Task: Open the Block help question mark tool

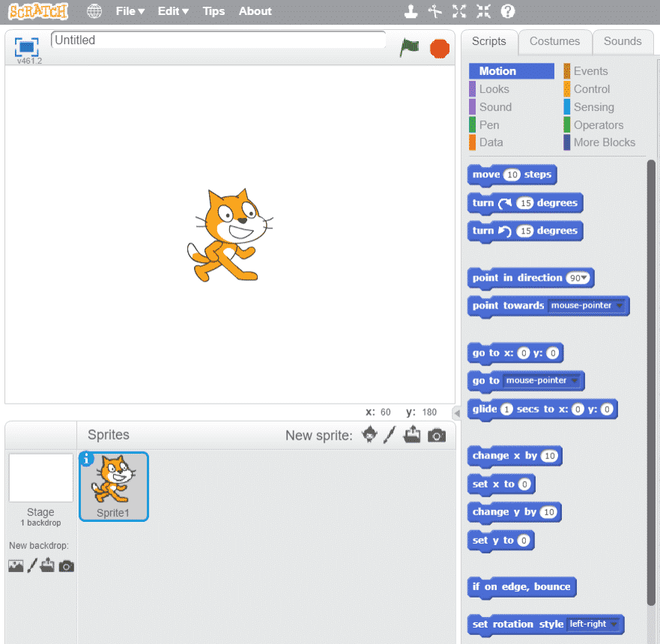Action: click(508, 11)
